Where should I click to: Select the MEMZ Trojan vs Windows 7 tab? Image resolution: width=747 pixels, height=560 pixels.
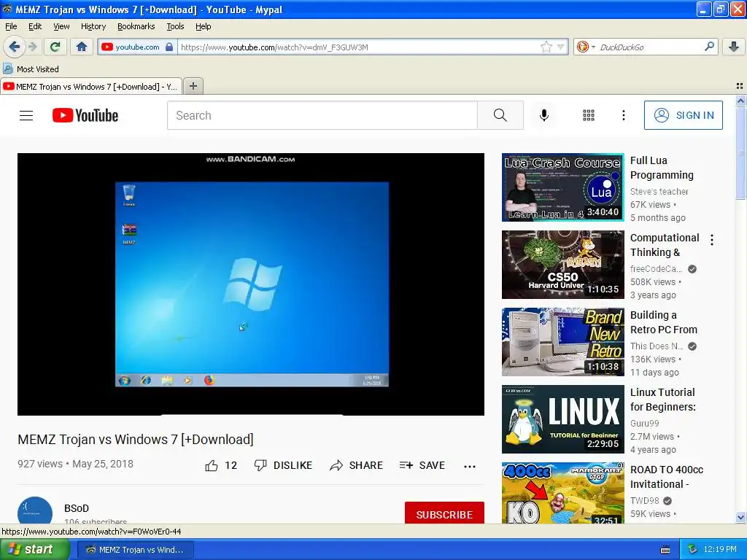click(x=90, y=87)
